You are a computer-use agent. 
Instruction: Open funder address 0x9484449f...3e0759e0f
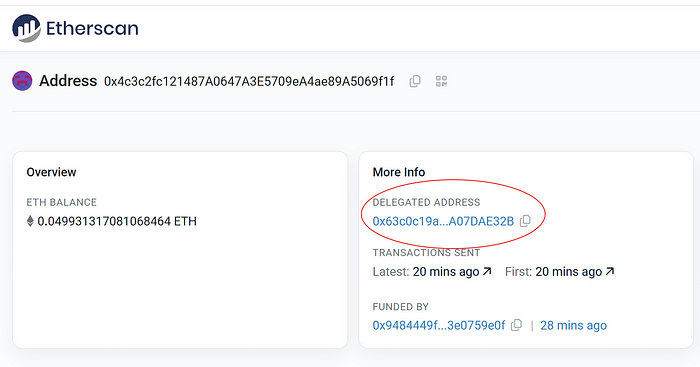pyautogui.click(x=439, y=325)
